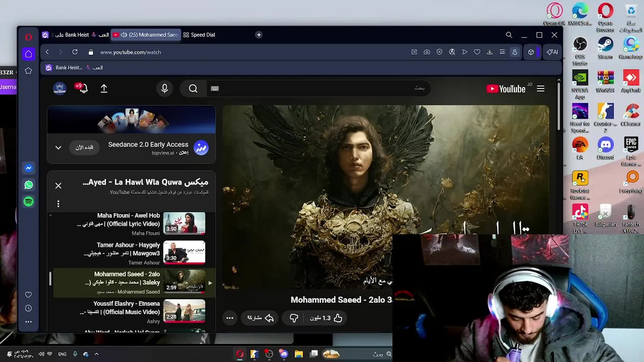Open Spotify from the Opera sidebar
Image resolution: width=644 pixels, height=362 pixels.
29,202
